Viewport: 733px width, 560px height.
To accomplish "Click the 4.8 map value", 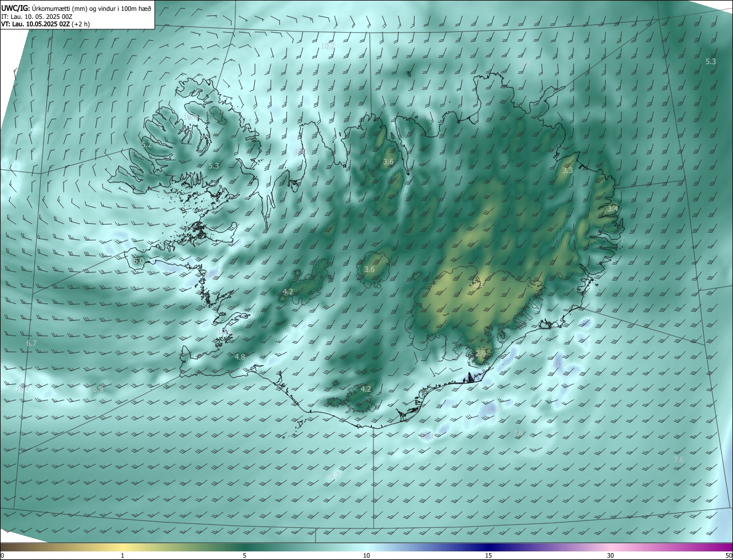I will [240, 357].
